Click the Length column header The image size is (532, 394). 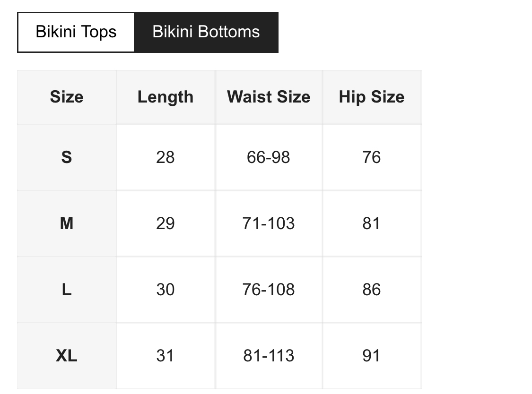tap(166, 97)
